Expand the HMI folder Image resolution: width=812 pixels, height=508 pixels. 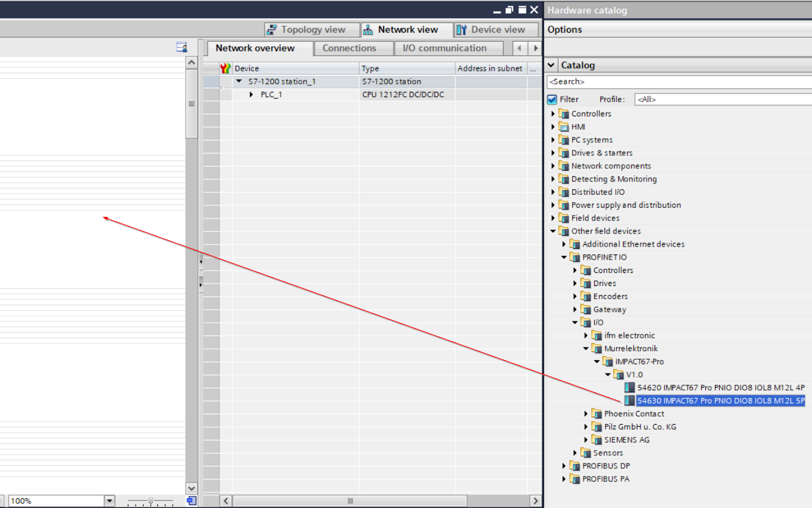553,127
